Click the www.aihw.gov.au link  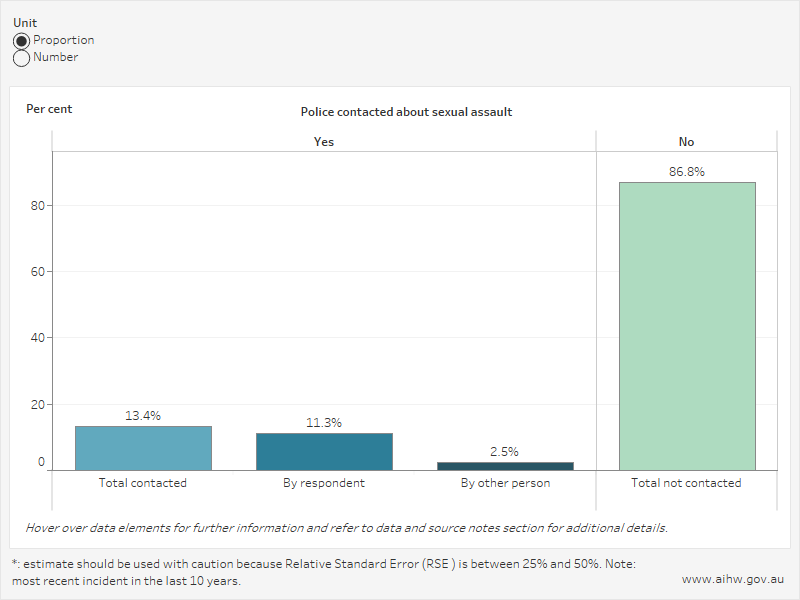coord(731,580)
